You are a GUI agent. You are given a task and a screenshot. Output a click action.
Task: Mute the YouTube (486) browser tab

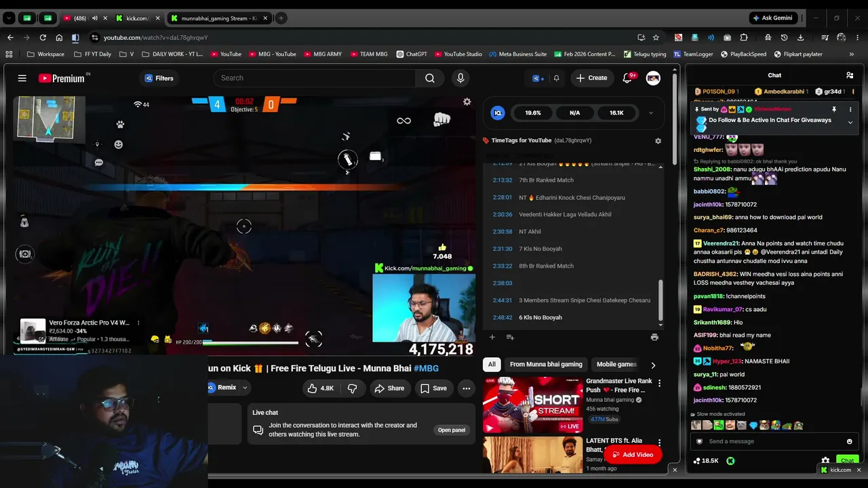tap(94, 18)
